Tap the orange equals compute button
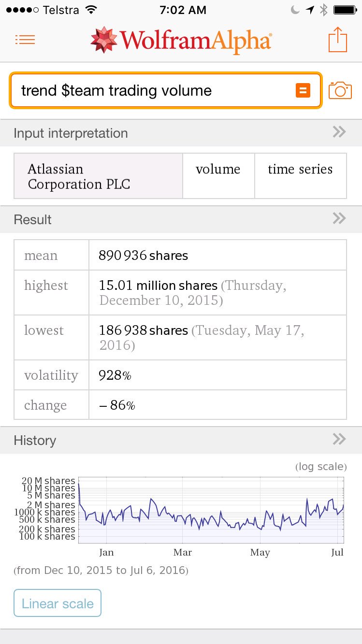The width and height of the screenshot is (362, 644). click(x=303, y=90)
